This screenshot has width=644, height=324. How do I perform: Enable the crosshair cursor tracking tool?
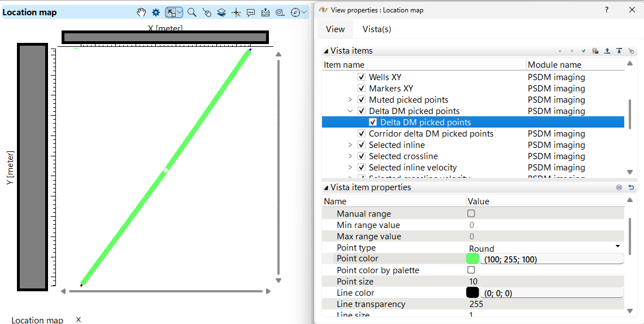pyautogui.click(x=236, y=13)
